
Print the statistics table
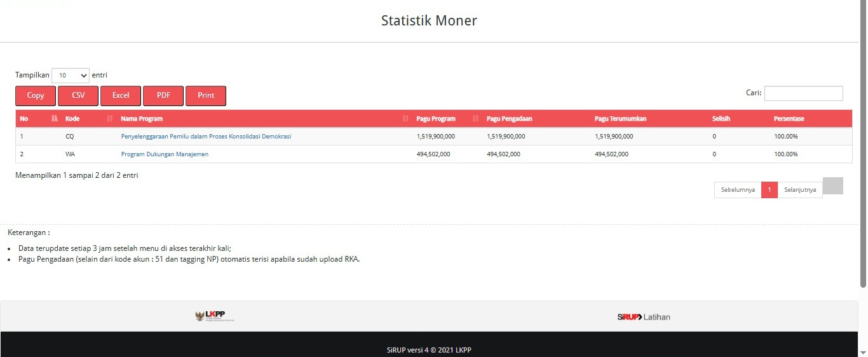206,96
